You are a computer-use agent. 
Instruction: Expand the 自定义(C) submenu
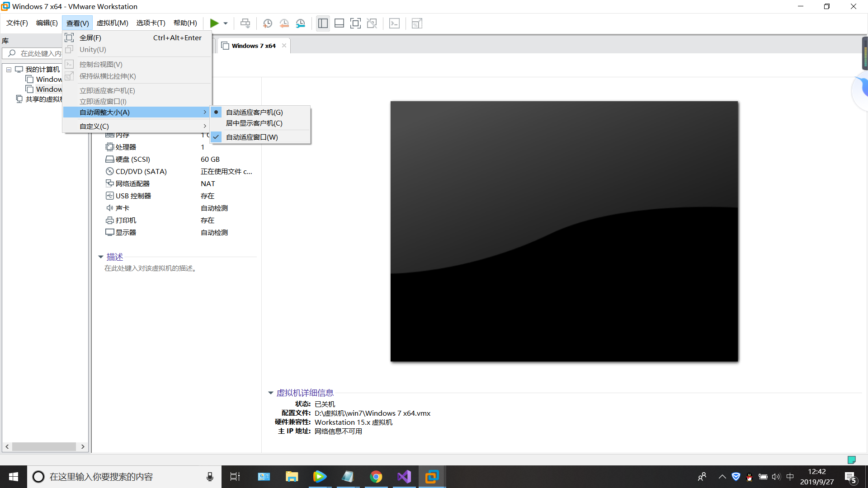137,126
